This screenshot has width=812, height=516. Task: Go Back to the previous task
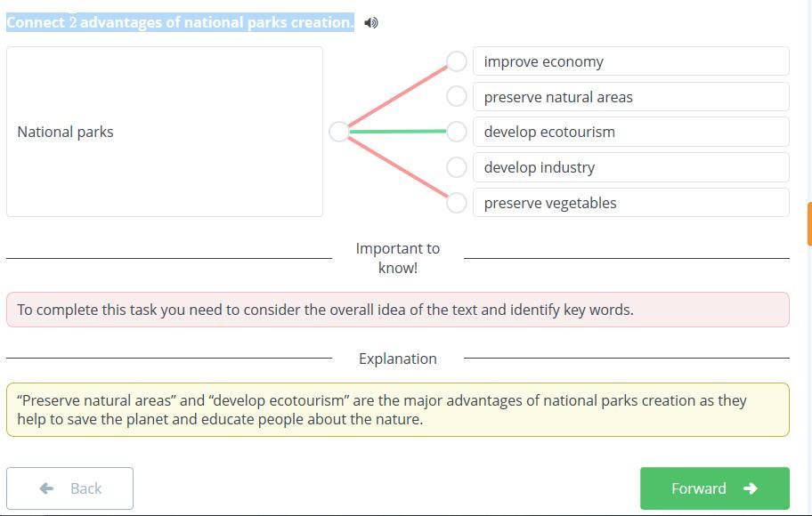coord(70,488)
